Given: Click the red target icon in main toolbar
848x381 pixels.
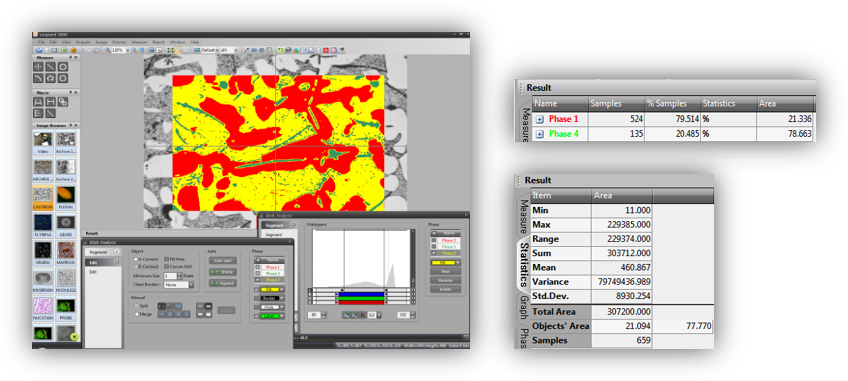Looking at the screenshot, I should click(326, 50).
